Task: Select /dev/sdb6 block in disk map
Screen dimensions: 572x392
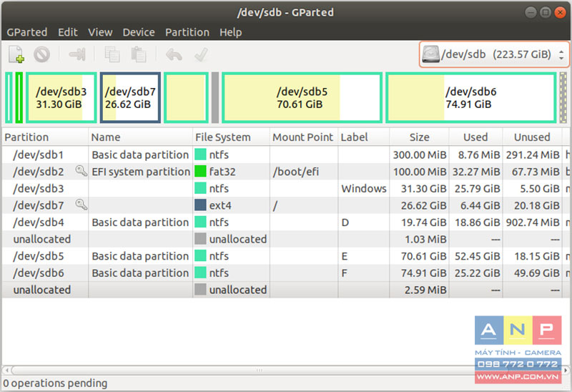Action: pos(471,97)
